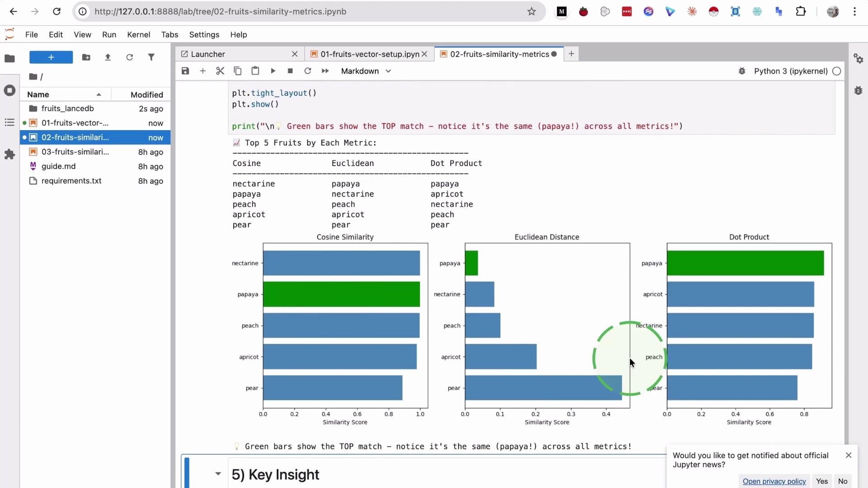868x488 pixels.
Task: Save the notebook with the disk icon
Action: (185, 71)
